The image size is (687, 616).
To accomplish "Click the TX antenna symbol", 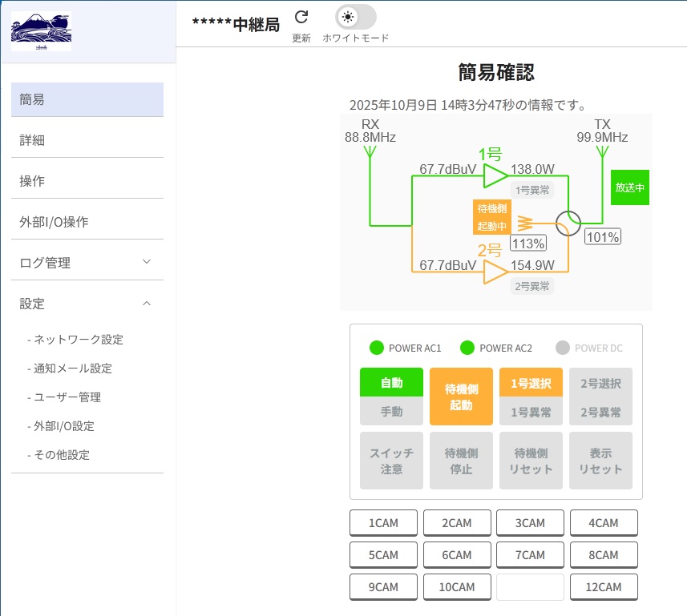I will [x=602, y=155].
